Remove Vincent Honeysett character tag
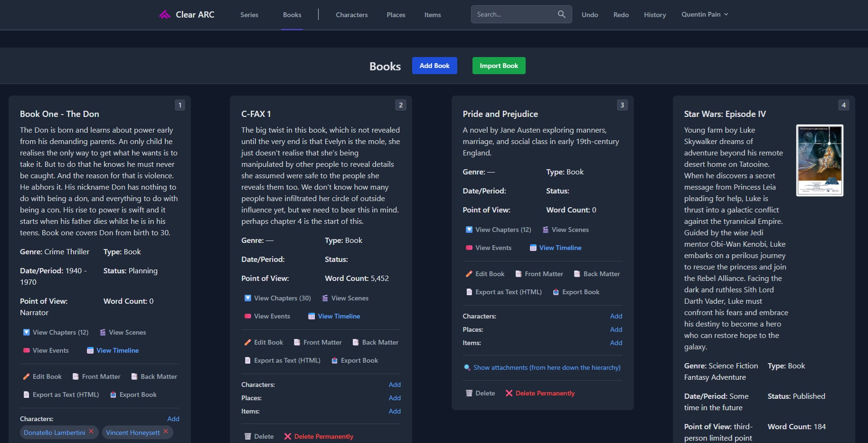Image resolution: width=868 pixels, height=443 pixels. pyautogui.click(x=166, y=432)
